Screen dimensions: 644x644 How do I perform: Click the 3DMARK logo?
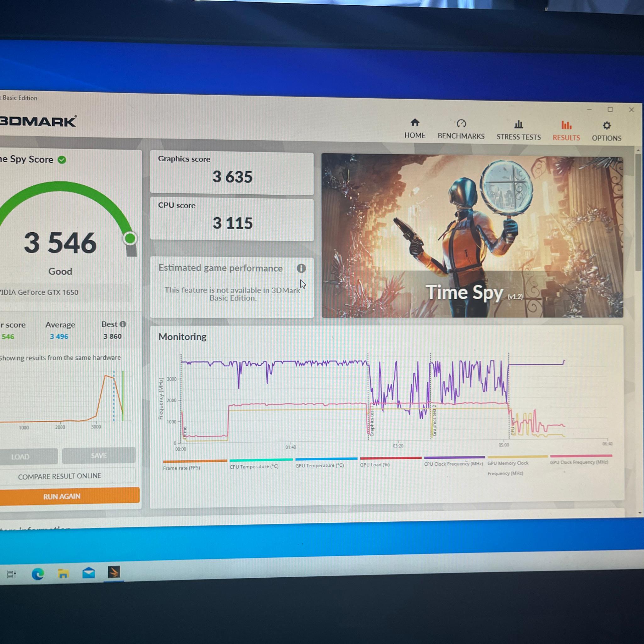tap(38, 121)
